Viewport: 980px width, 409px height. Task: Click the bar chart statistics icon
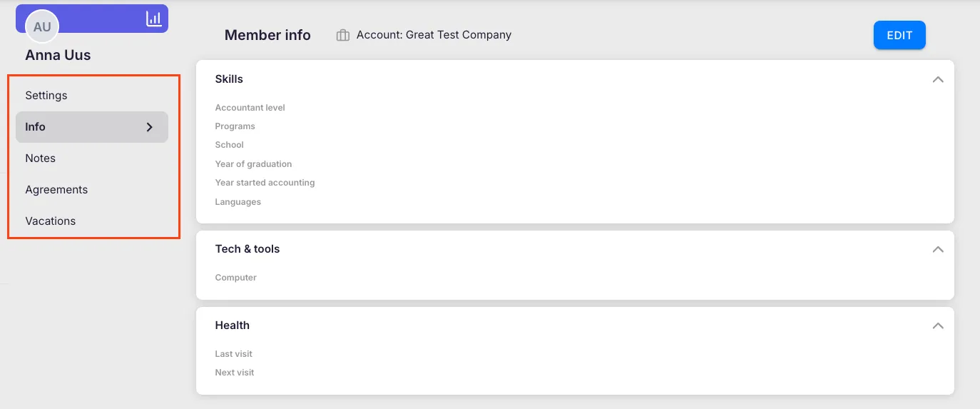click(x=153, y=19)
